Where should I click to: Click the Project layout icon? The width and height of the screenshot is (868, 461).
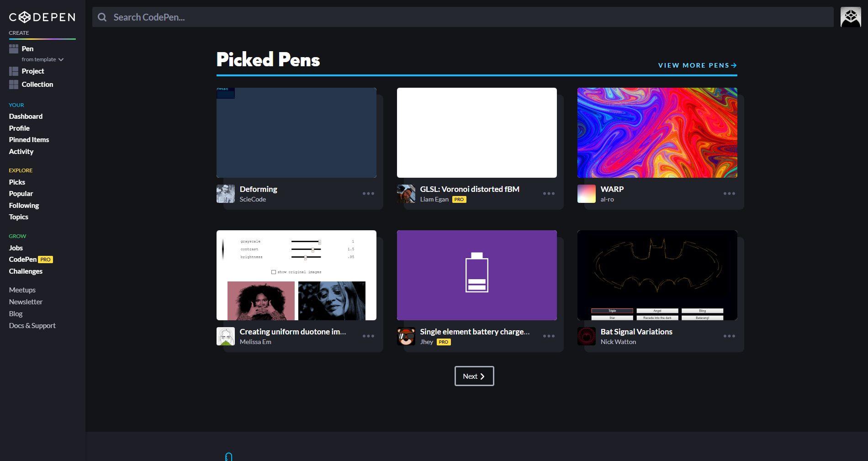tap(14, 71)
